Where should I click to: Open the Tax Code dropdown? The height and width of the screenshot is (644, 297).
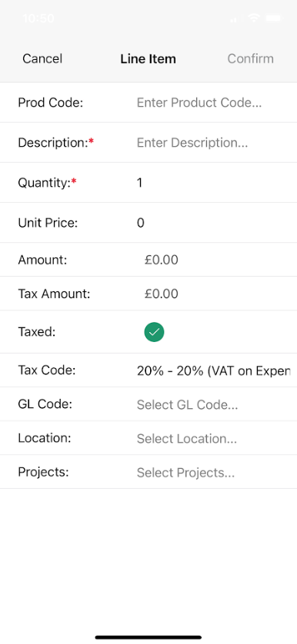pyautogui.click(x=214, y=371)
